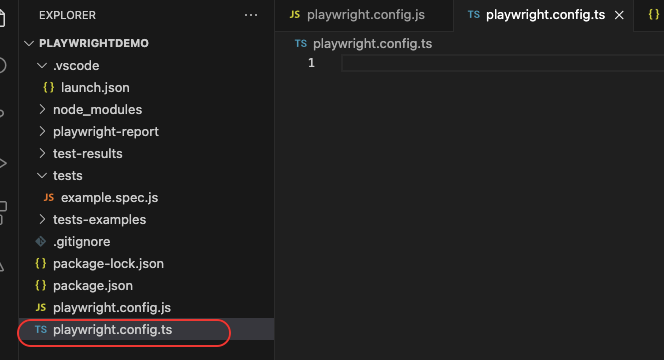Close the playwright.config.ts tab
Screen dimensions: 664x360
click(619, 15)
